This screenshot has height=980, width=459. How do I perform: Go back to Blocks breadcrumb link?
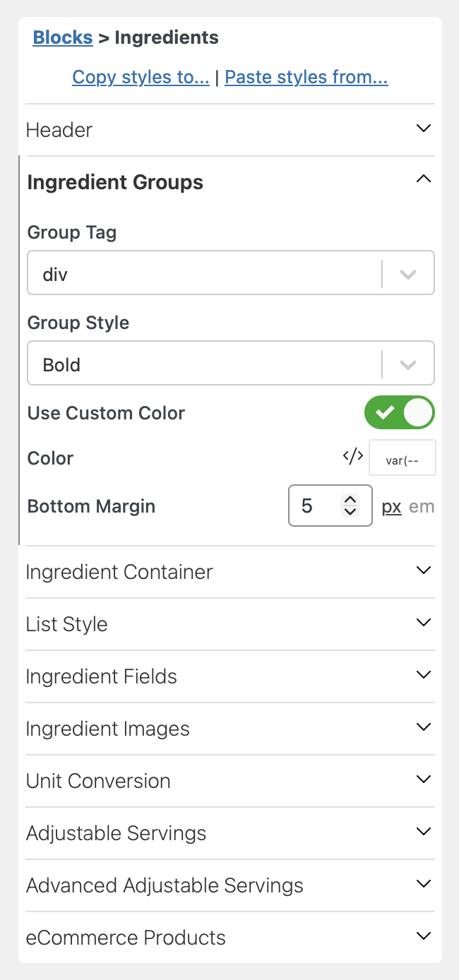click(x=63, y=37)
